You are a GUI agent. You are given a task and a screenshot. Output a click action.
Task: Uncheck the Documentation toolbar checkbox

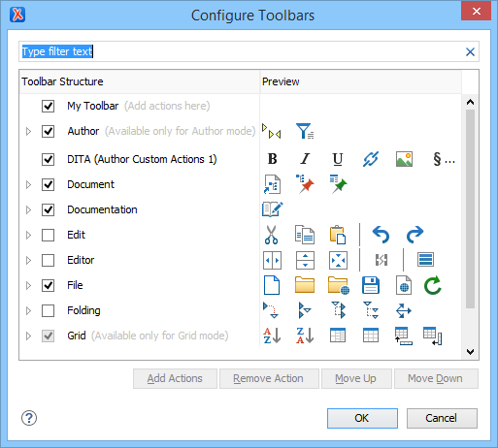click(x=48, y=209)
